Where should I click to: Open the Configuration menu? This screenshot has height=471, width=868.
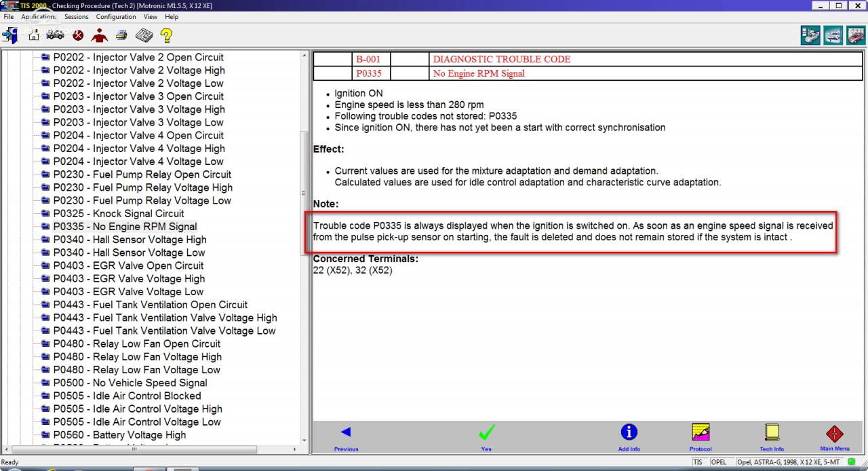[x=116, y=17]
